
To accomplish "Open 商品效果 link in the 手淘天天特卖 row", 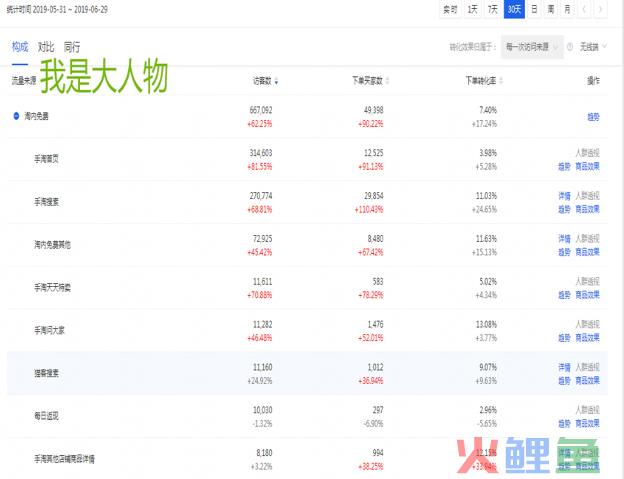I will pyautogui.click(x=587, y=295).
